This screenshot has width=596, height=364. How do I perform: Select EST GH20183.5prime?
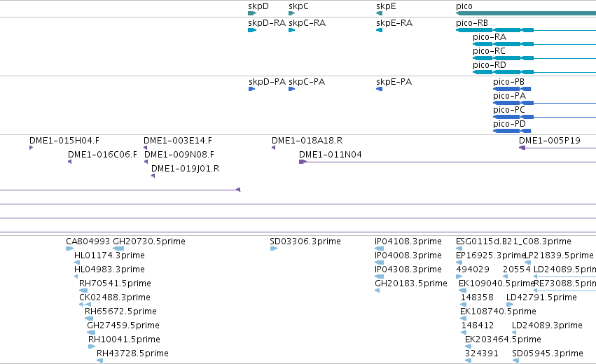pos(411,283)
